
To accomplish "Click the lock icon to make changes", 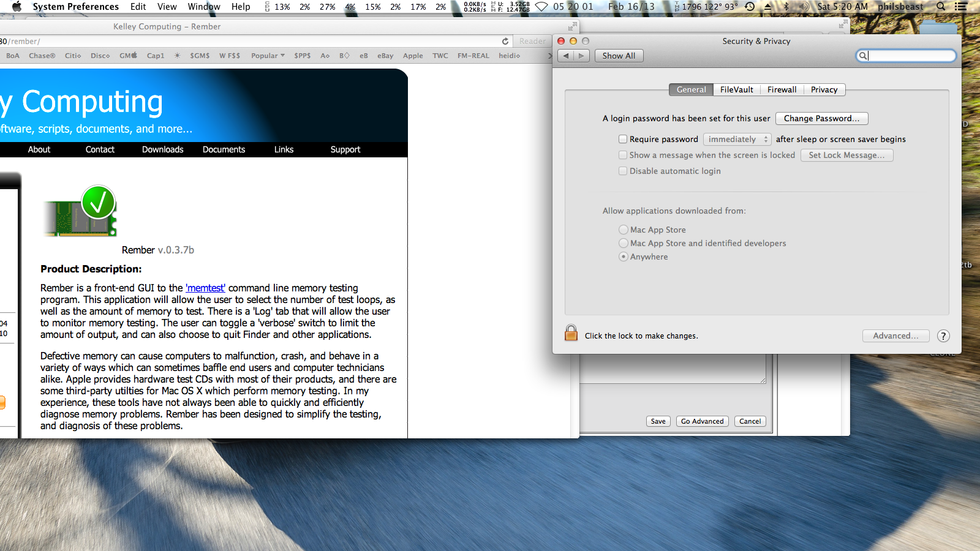I will [571, 333].
